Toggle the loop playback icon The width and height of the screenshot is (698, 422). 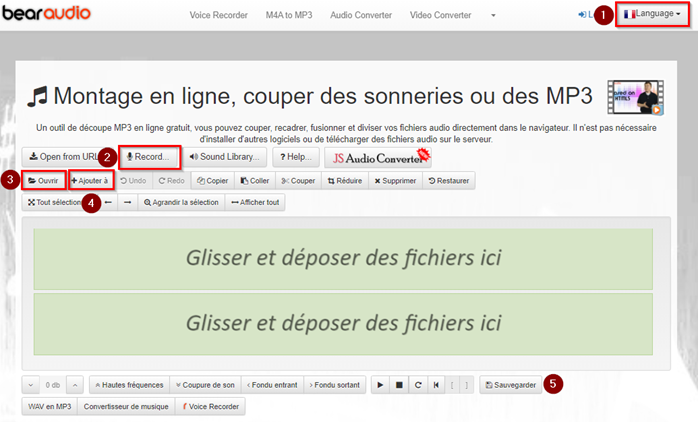coord(417,384)
